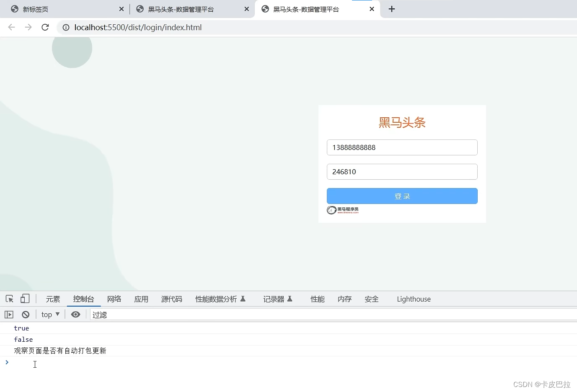Click the 黑马头条 login heading
The image size is (577, 392).
pos(402,122)
